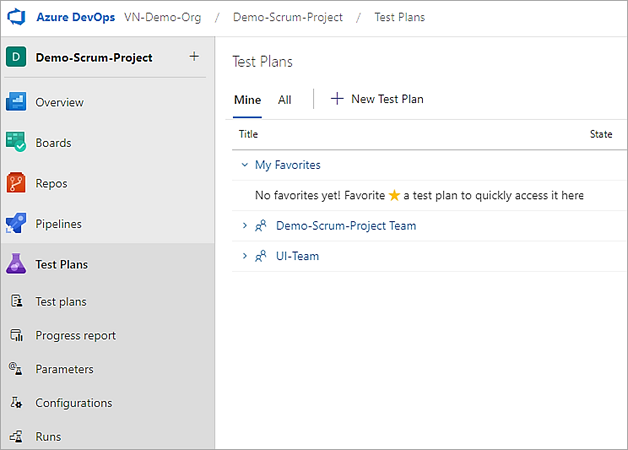Open the Boards hub icon

click(17, 143)
